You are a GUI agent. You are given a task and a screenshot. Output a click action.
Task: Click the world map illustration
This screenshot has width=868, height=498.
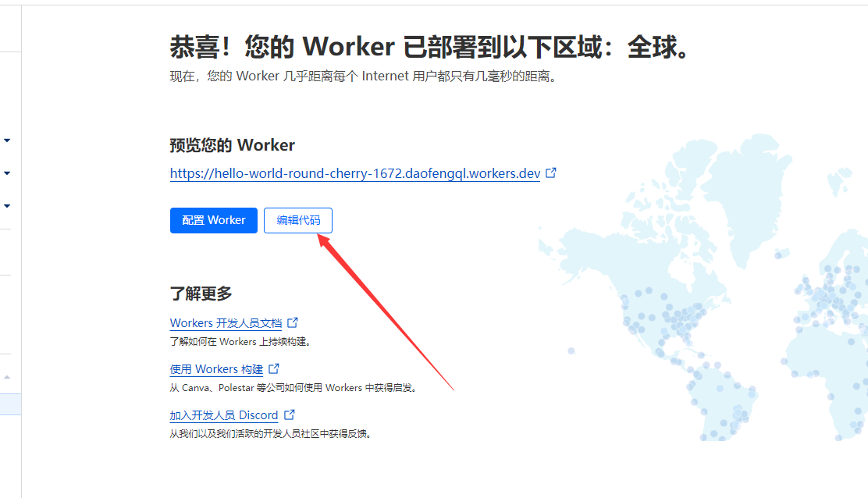703,312
